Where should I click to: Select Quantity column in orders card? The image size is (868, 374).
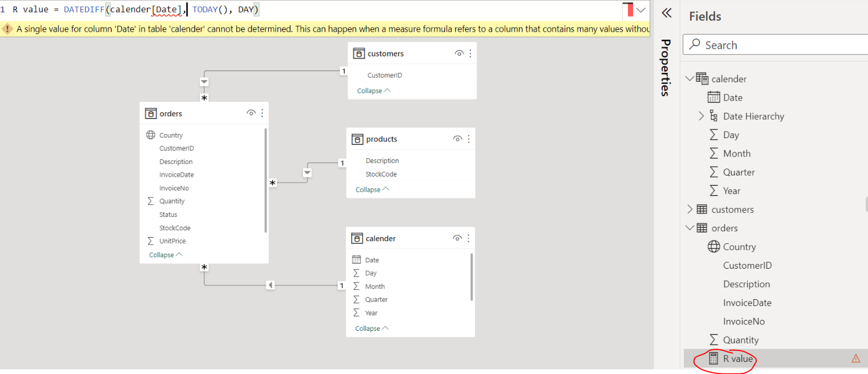(x=172, y=201)
